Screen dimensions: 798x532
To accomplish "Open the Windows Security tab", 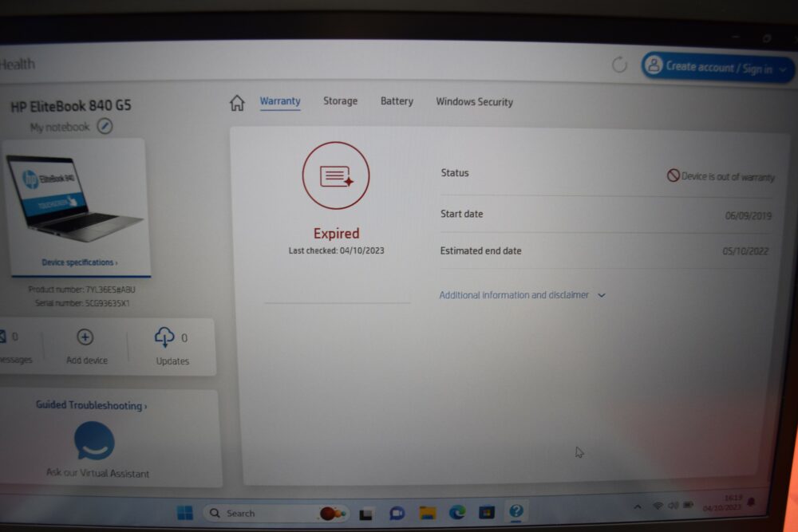I will 474,102.
